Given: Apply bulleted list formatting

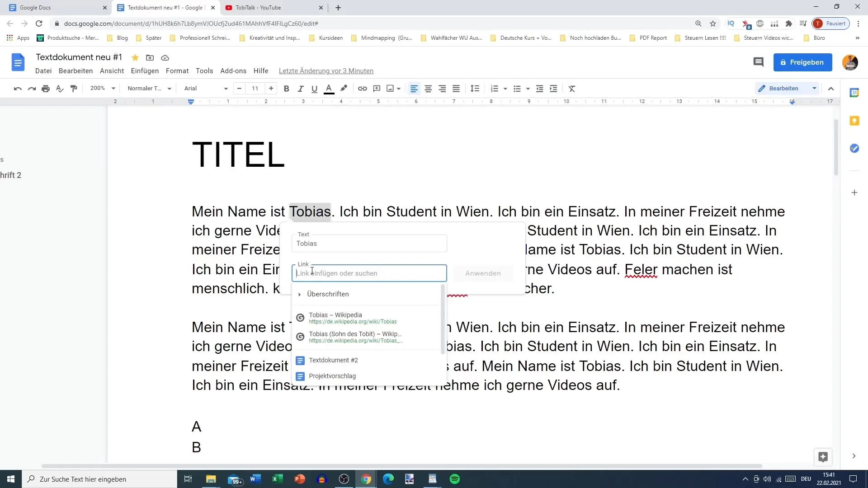Looking at the screenshot, I should pyautogui.click(x=517, y=89).
